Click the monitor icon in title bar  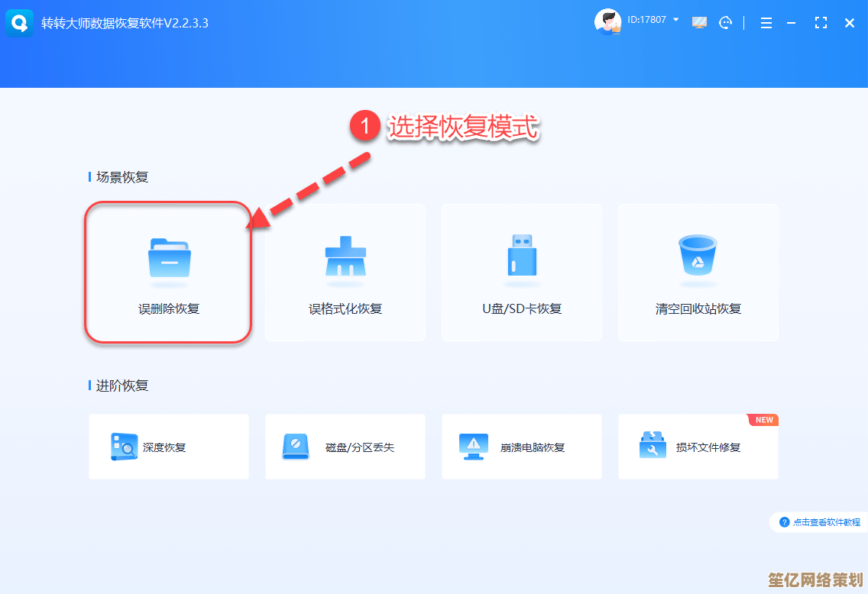699,23
